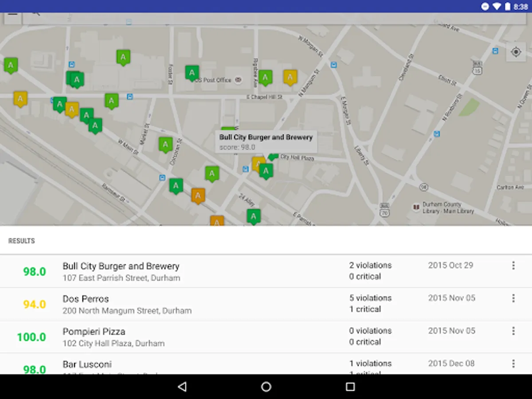Select green A marker at E Parrish St map bottom
Image resolution: width=532 pixels, height=399 pixels.
pyautogui.click(x=254, y=216)
